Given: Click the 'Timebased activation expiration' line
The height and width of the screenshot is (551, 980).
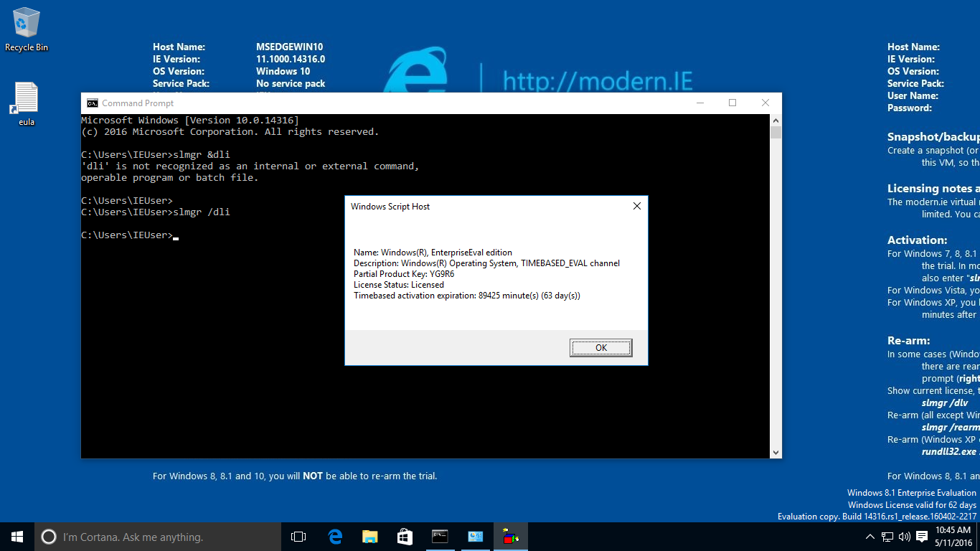Looking at the screenshot, I should (467, 296).
